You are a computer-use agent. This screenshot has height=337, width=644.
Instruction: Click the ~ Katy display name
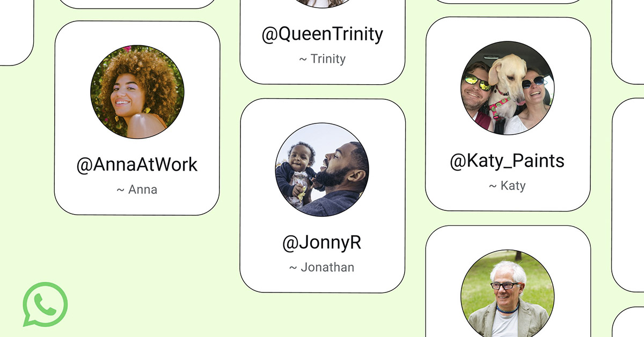(508, 186)
